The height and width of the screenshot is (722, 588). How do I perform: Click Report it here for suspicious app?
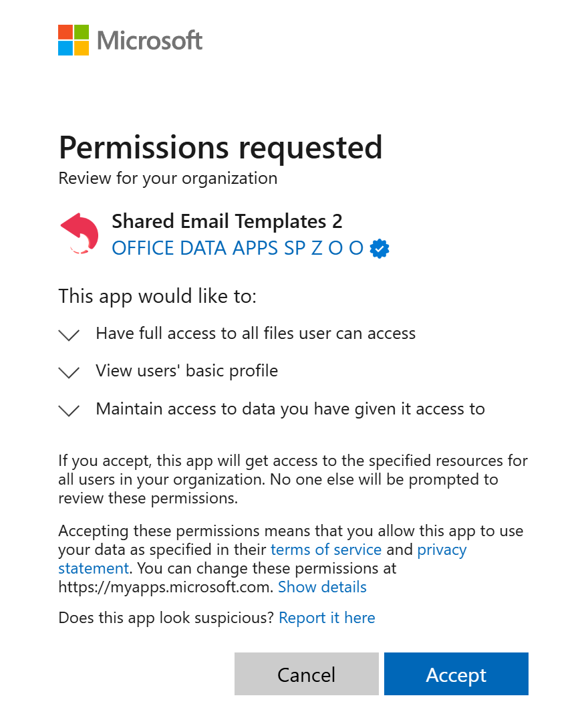point(326,617)
